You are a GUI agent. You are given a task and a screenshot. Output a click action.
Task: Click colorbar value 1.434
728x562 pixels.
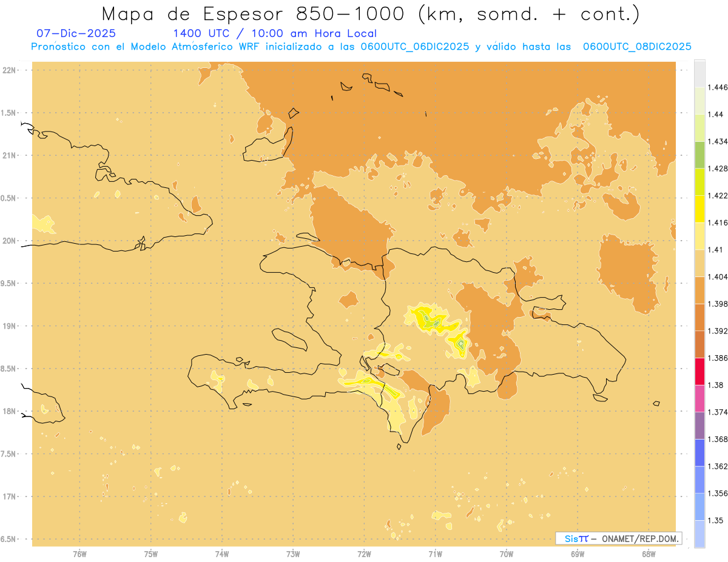click(x=718, y=141)
